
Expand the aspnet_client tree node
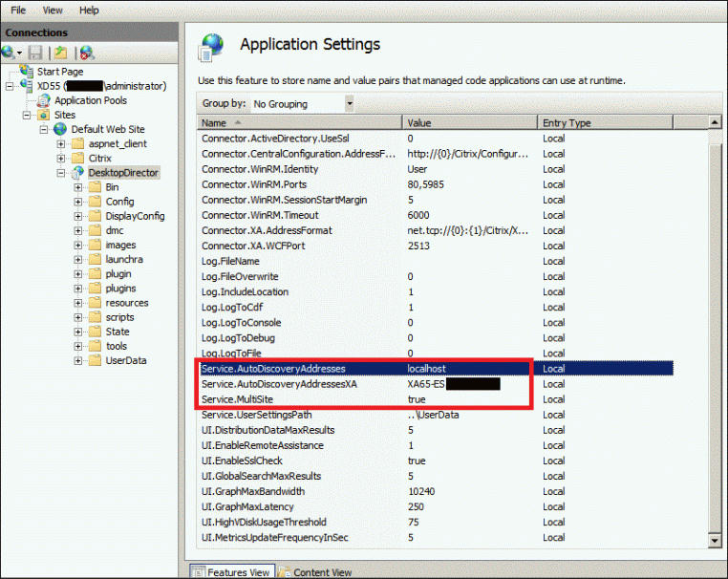click(x=61, y=144)
